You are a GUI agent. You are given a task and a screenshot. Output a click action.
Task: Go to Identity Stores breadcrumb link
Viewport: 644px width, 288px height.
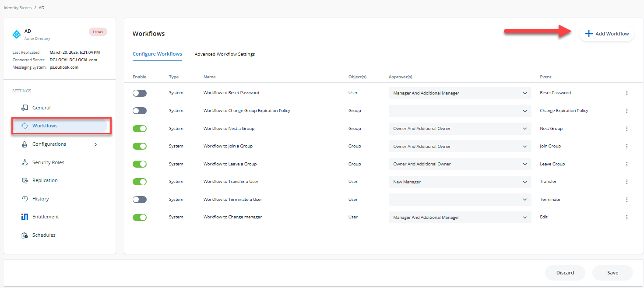tap(18, 8)
